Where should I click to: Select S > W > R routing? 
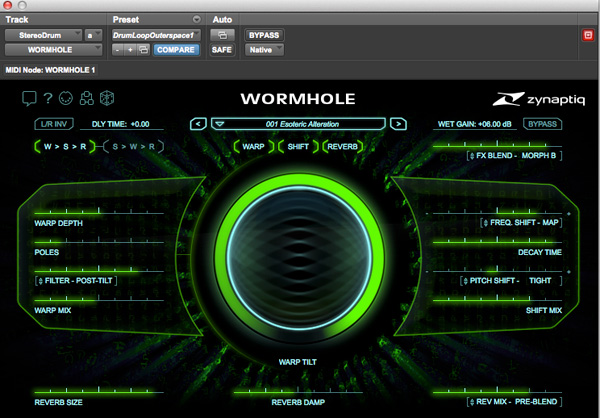tap(134, 147)
